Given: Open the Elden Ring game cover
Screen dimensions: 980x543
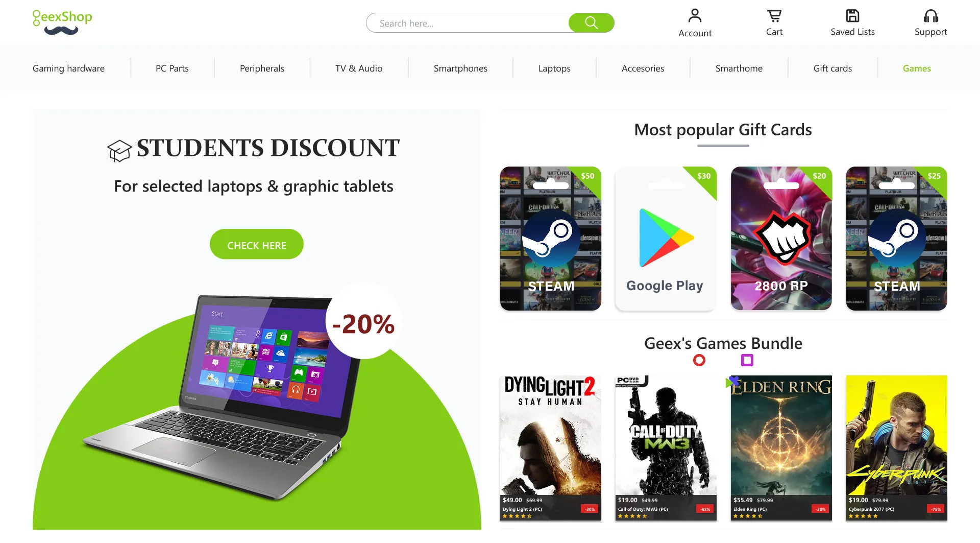Looking at the screenshot, I should [781, 448].
